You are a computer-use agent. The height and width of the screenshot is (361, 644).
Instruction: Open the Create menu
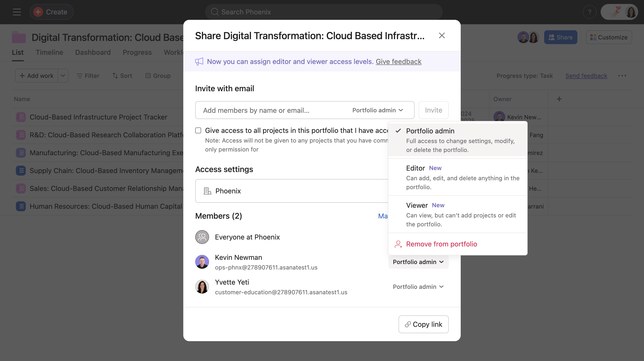tap(52, 12)
